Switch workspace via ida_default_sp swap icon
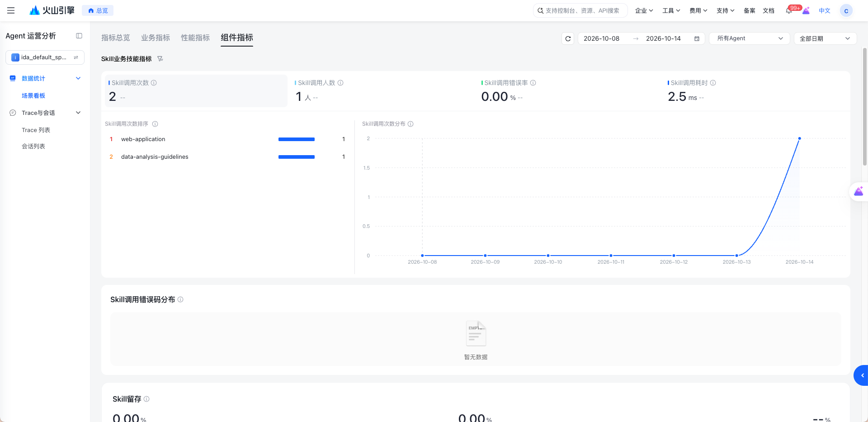Image resolution: width=868 pixels, height=422 pixels. [x=76, y=57]
